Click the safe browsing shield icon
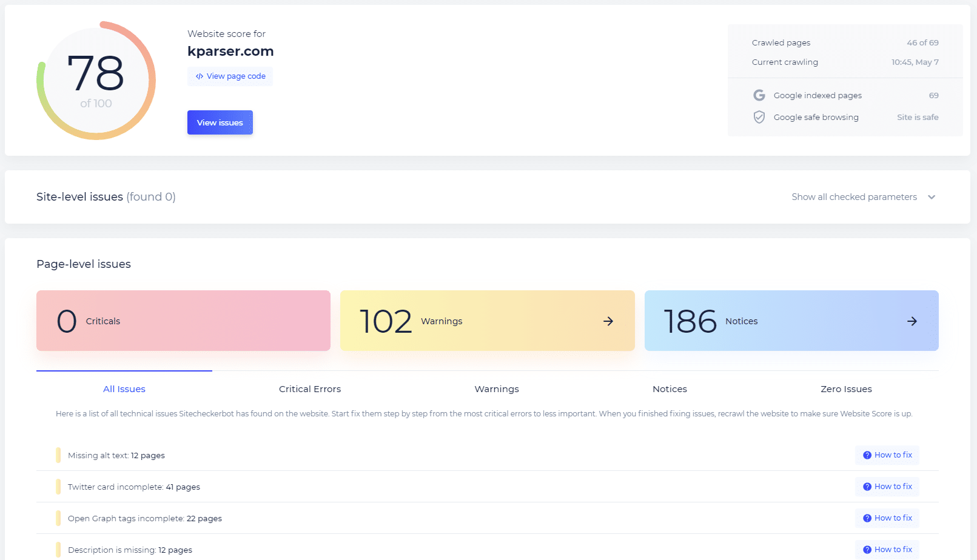 coord(759,117)
